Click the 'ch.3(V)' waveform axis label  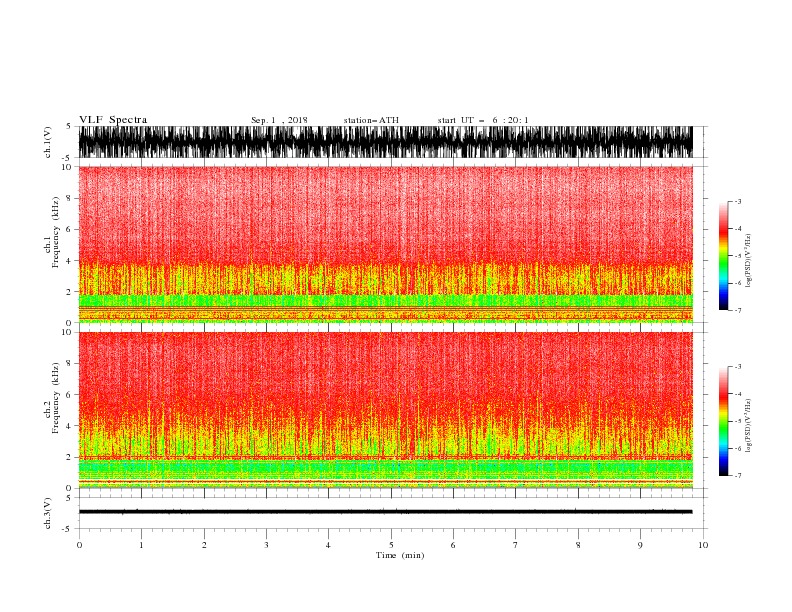pos(48,513)
